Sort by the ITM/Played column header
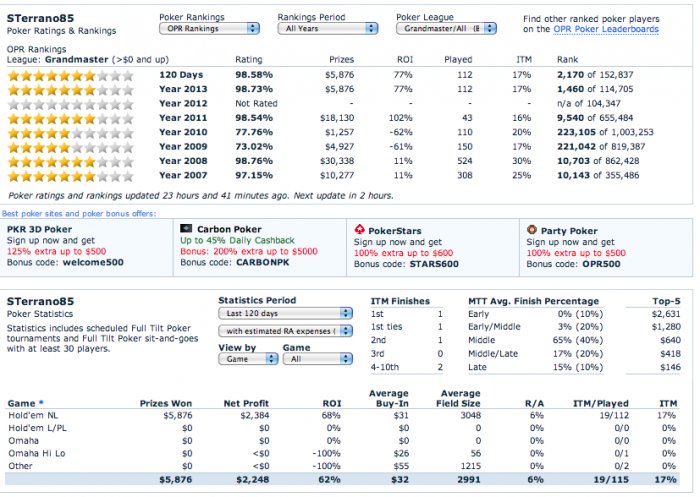The width and height of the screenshot is (700, 497). [x=600, y=403]
